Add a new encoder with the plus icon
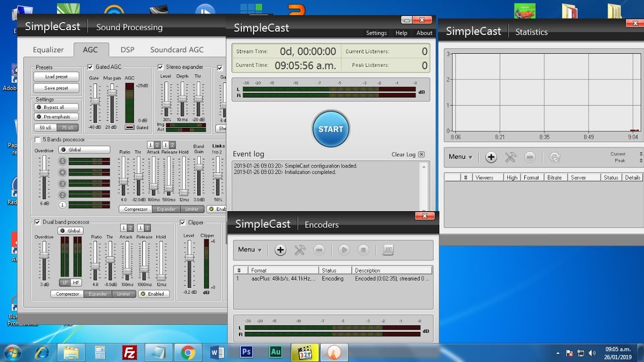 pos(280,250)
